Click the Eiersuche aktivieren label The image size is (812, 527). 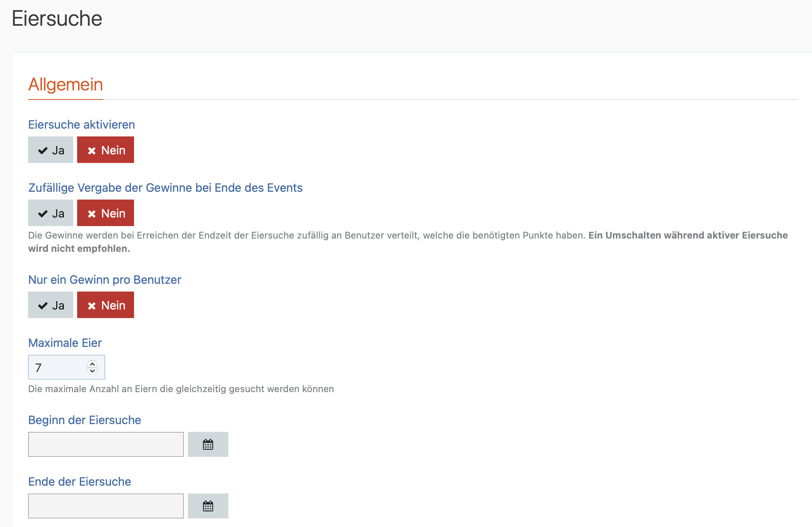click(x=81, y=125)
